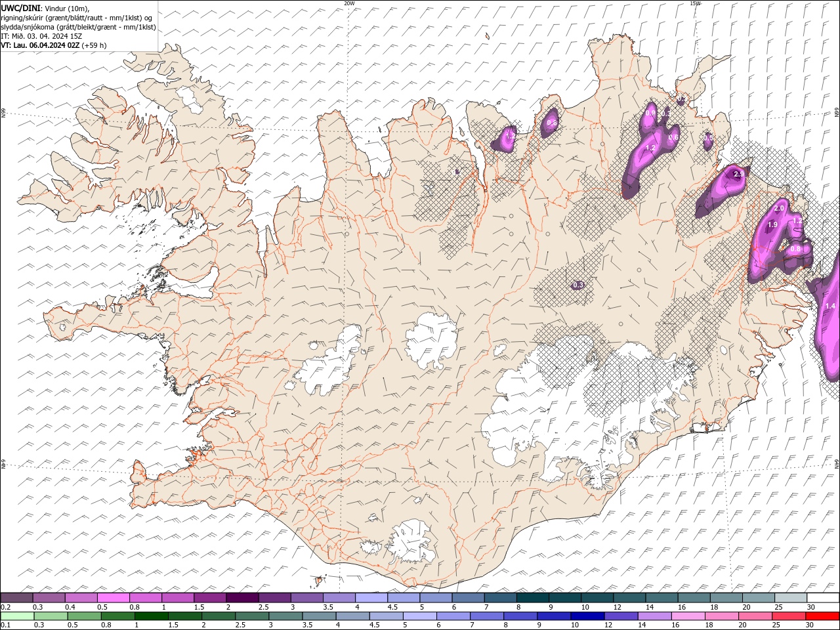840x630 pixels.
Task: Click the 'rigning/skúrir' rain legend description line
Action: click(x=77, y=18)
